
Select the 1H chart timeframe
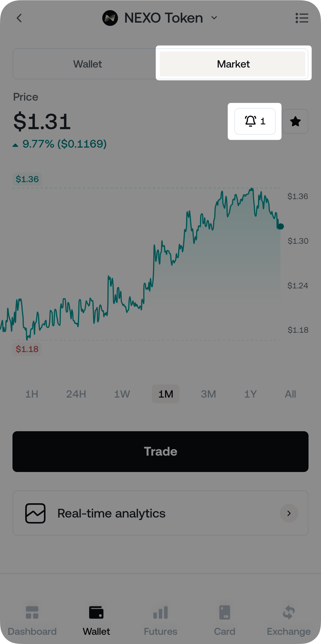(x=32, y=394)
